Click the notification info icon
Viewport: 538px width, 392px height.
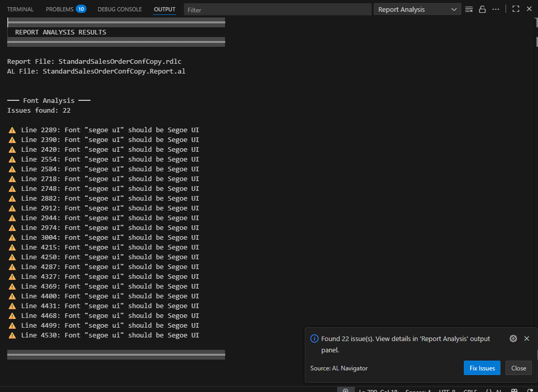click(x=314, y=338)
